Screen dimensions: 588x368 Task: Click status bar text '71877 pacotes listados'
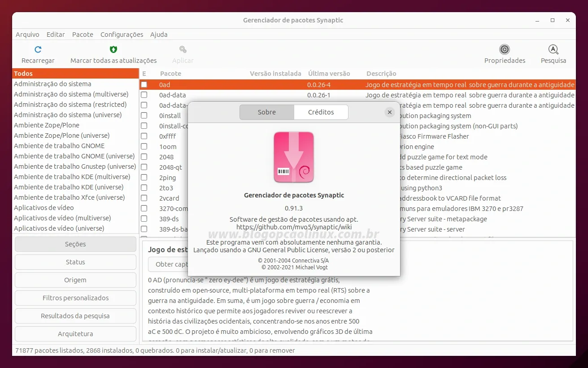click(x=49, y=350)
